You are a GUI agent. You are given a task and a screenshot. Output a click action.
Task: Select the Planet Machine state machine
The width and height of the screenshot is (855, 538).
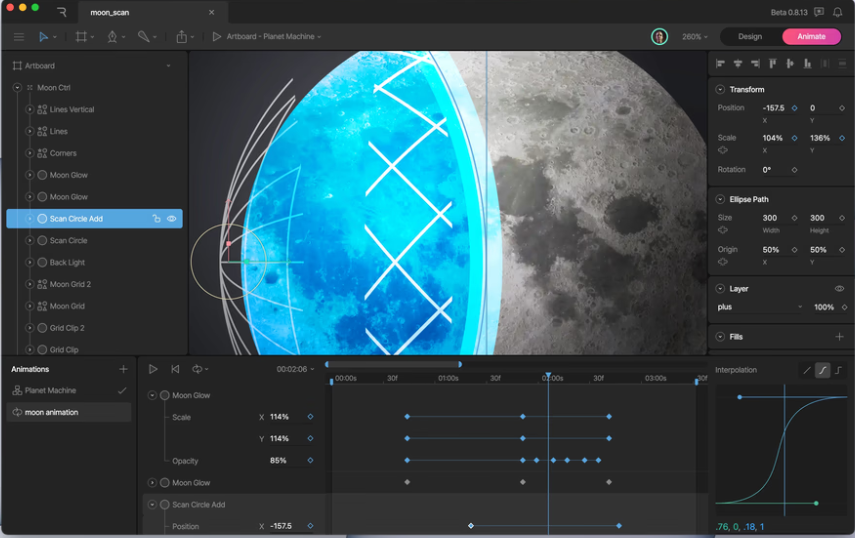[70, 390]
